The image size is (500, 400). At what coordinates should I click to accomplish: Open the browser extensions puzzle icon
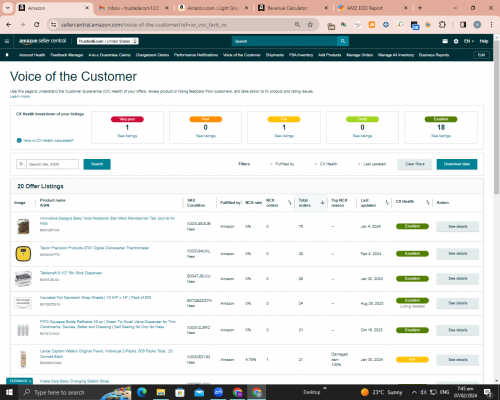[442, 25]
